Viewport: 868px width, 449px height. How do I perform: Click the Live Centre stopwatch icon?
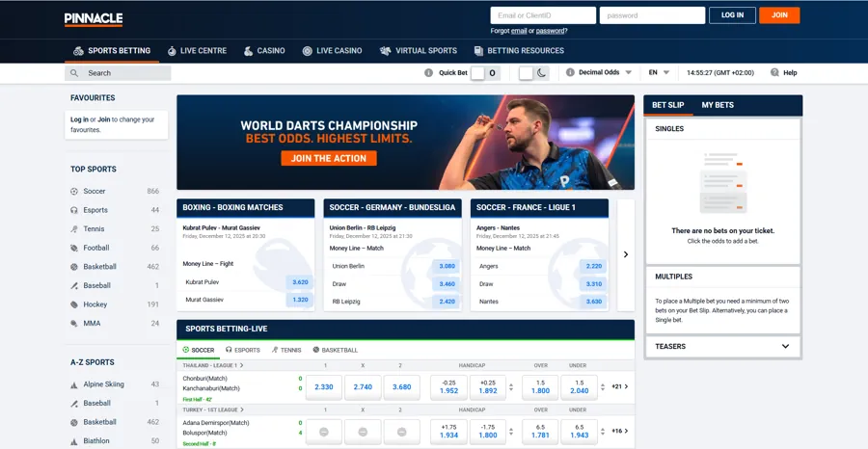coord(172,51)
